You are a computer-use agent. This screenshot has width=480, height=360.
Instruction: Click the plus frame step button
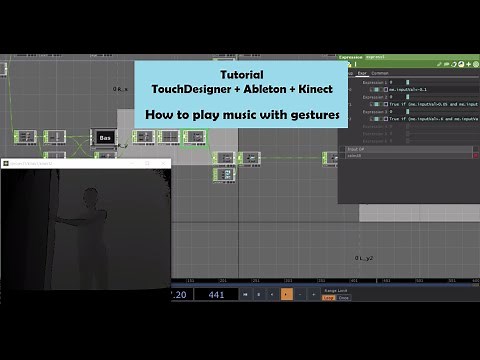tap(313, 295)
